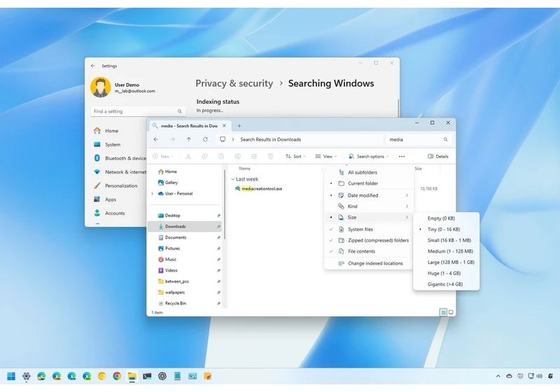
Task: Click the Details pane button
Action: click(438, 156)
